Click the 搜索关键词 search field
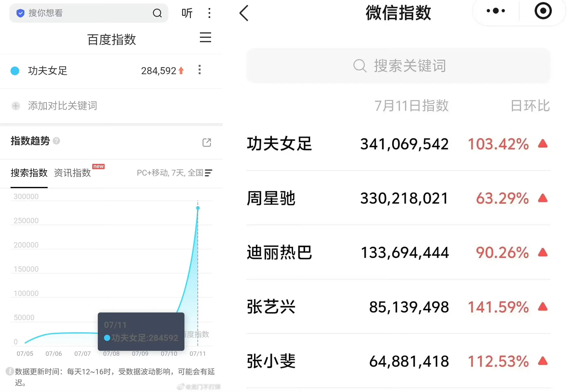Screen dimensions: 574x392 point(398,66)
